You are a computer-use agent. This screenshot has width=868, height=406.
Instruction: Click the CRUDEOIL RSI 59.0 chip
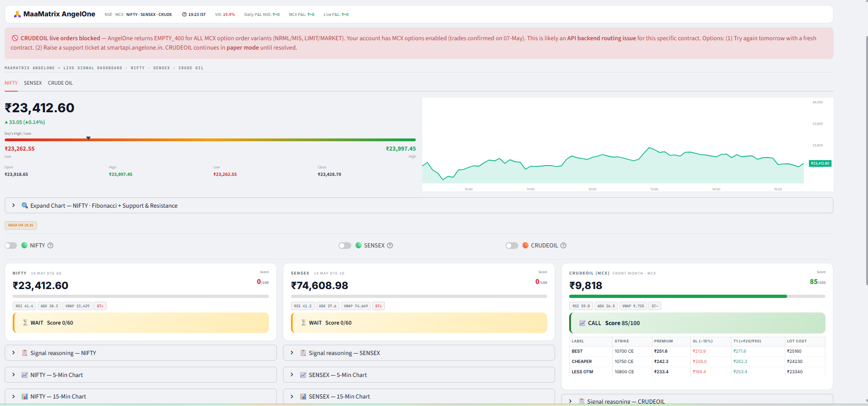(581, 306)
